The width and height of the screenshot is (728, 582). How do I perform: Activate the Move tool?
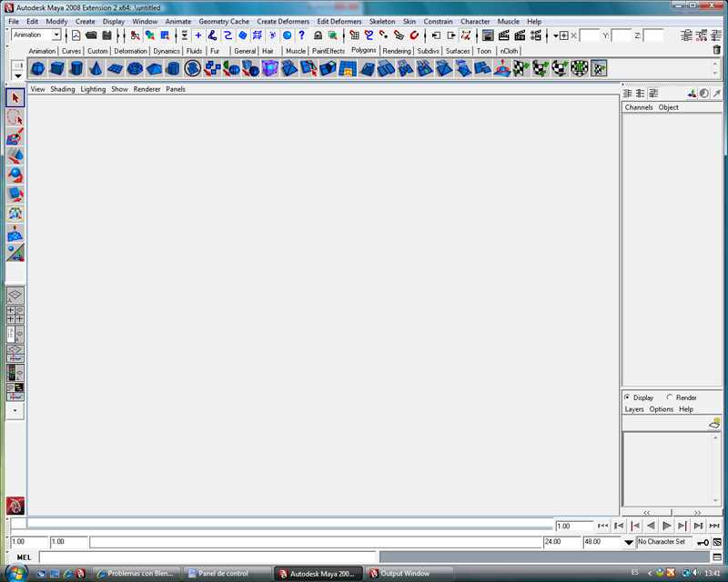tap(15, 156)
